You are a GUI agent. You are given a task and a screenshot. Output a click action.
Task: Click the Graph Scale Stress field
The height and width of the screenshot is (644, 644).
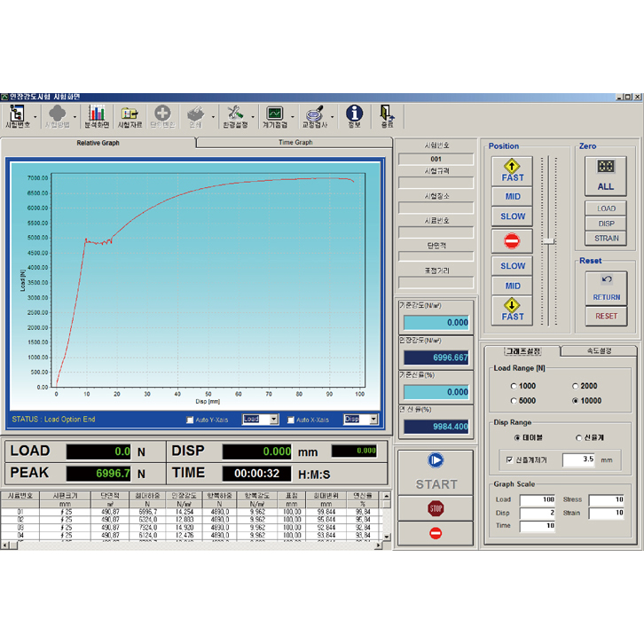click(x=606, y=499)
